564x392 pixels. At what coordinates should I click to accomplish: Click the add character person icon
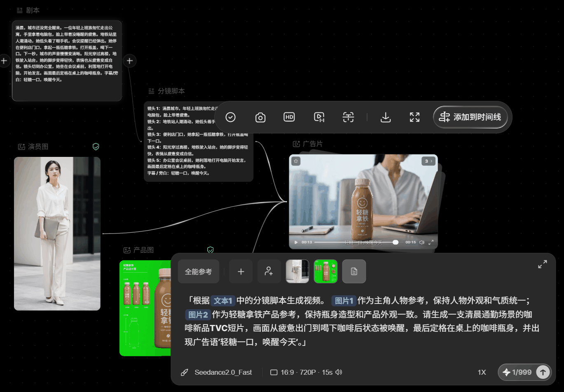pyautogui.click(x=269, y=271)
